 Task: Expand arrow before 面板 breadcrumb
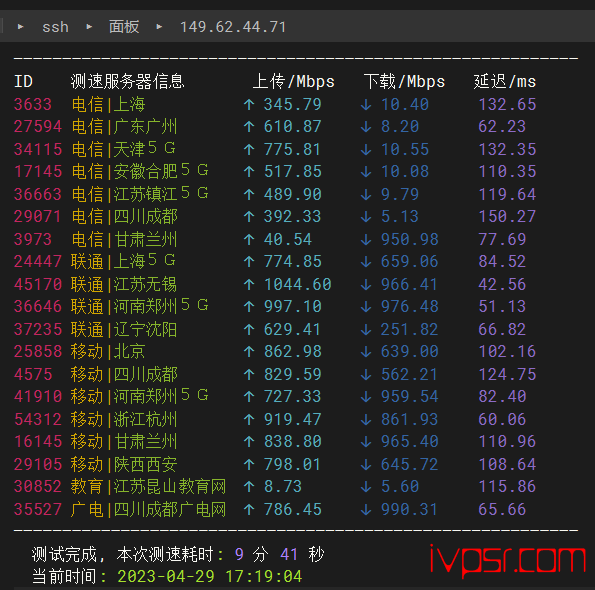click(x=89, y=27)
